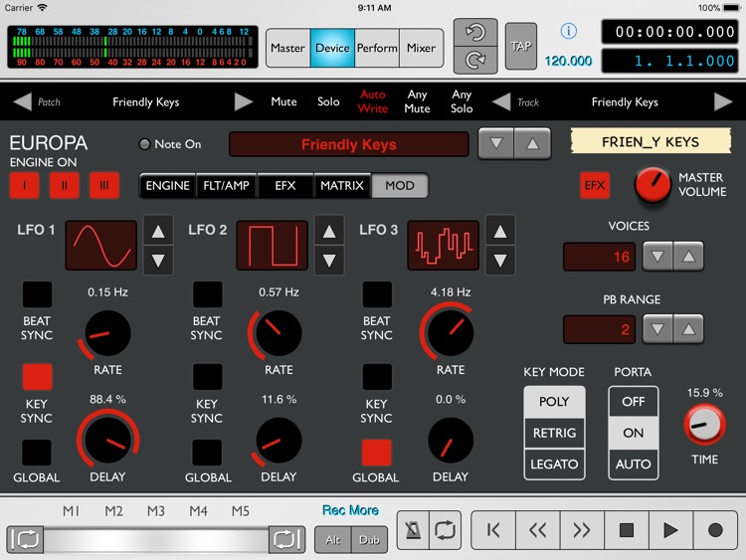Click LFO 1 waveform up arrow
The width and height of the screenshot is (746, 560).
tap(158, 231)
